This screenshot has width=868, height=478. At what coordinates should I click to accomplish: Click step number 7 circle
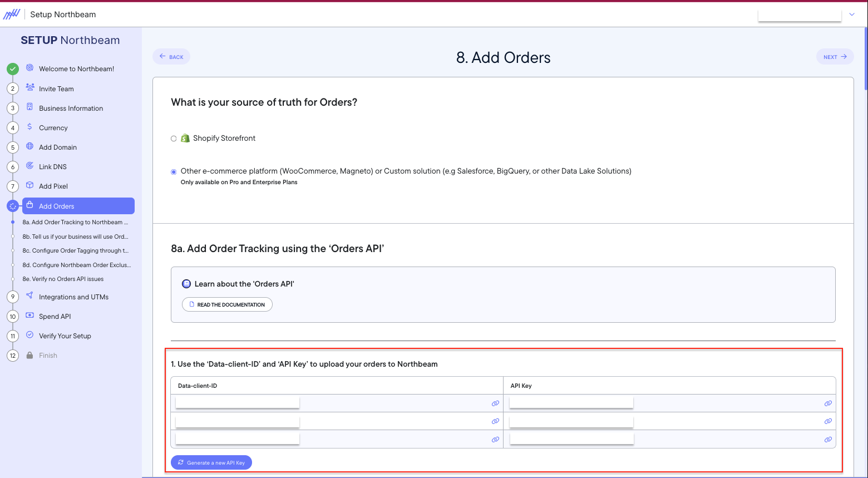(x=13, y=186)
